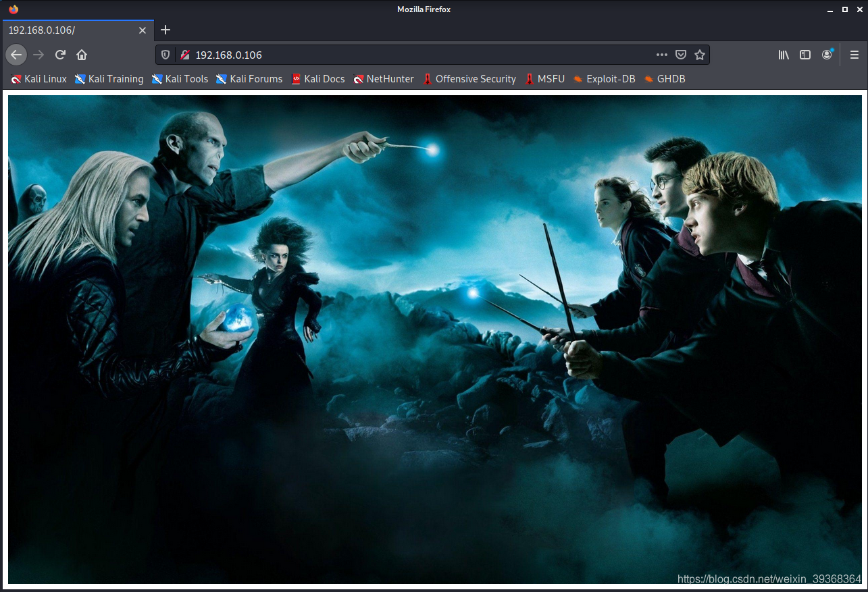Open the Kali Linux bookmark
This screenshot has width=868, height=592.
click(39, 79)
